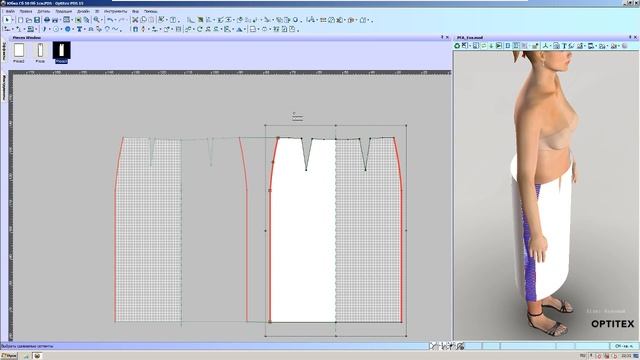Click first cursor icon in status bar

[433, 346]
